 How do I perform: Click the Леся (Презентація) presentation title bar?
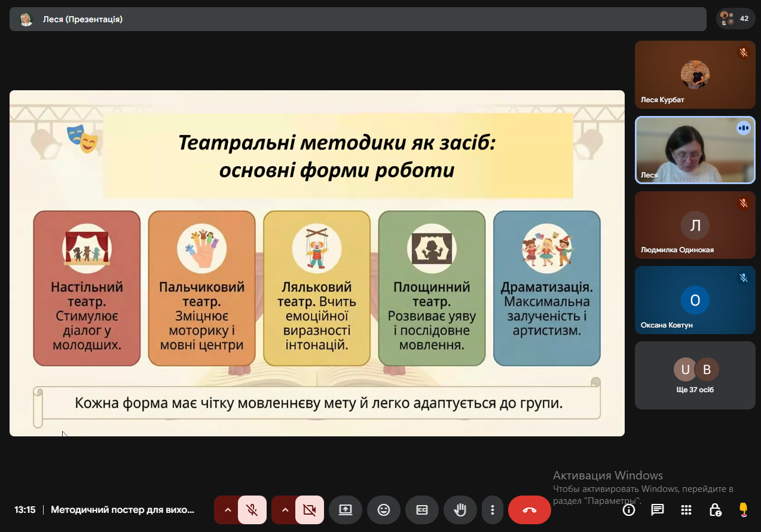357,19
